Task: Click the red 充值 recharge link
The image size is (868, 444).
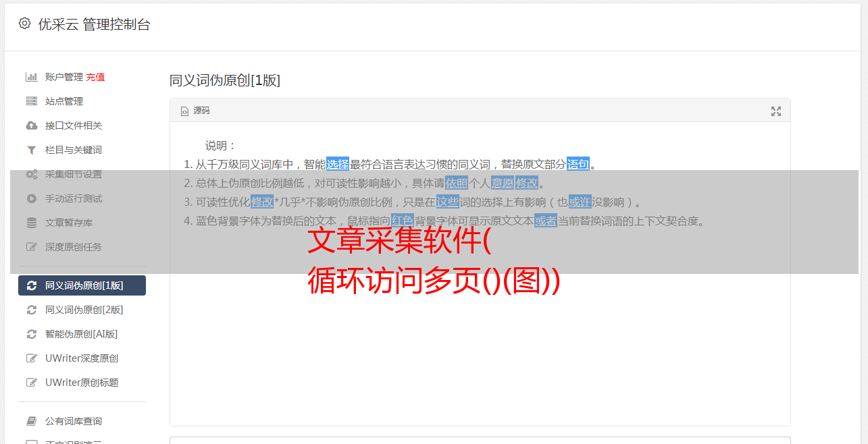Action: pos(95,77)
